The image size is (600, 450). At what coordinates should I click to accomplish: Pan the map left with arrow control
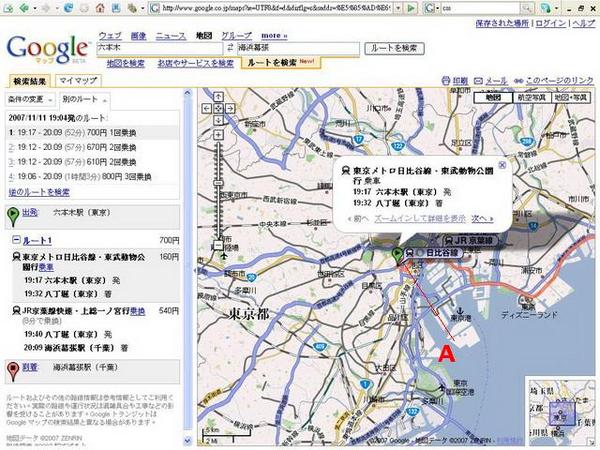coord(207,108)
